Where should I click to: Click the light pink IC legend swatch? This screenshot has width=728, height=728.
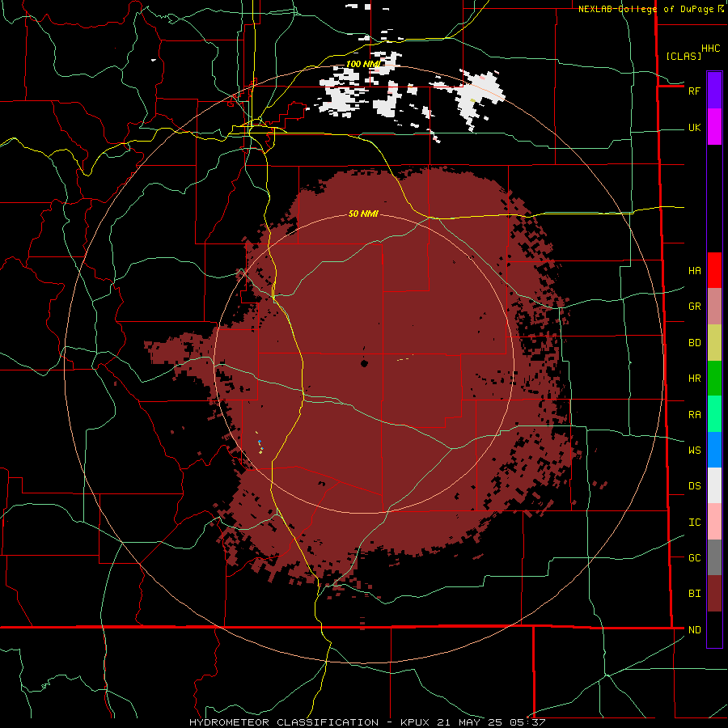(714, 522)
